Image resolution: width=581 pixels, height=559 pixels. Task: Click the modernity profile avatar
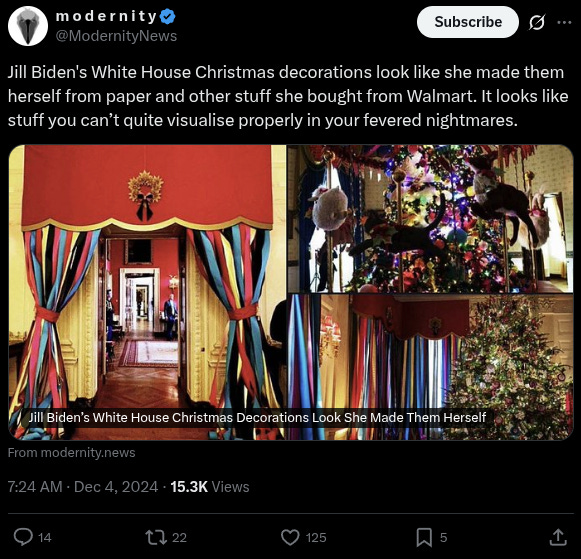click(28, 26)
